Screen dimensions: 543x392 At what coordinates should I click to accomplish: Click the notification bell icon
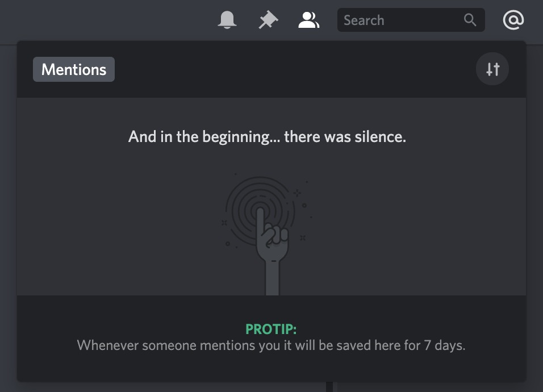click(x=227, y=20)
